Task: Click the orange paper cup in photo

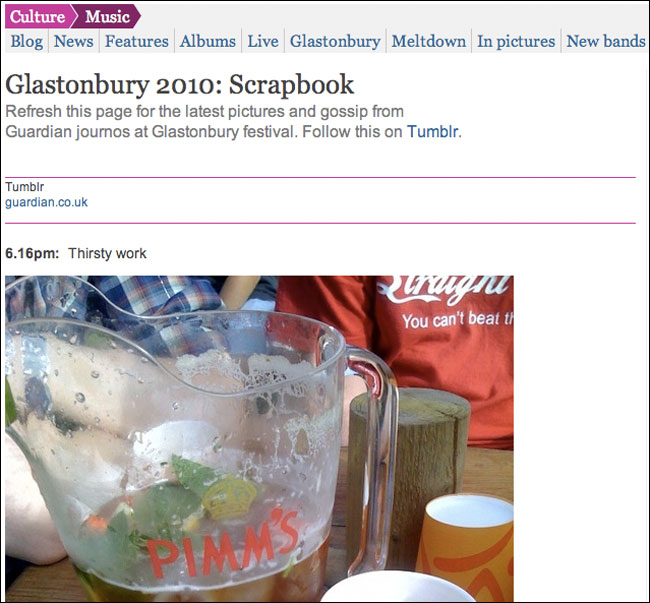Action: [465, 545]
